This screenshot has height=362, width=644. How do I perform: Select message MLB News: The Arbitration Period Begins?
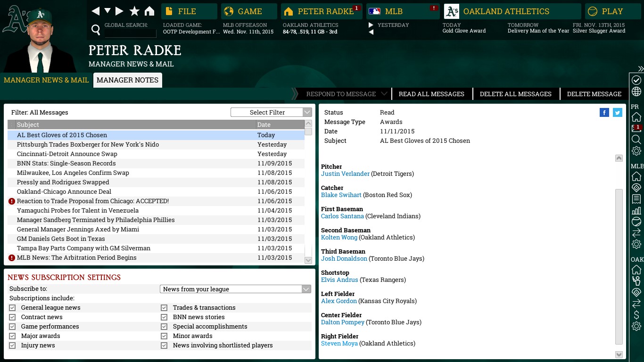(x=156, y=258)
